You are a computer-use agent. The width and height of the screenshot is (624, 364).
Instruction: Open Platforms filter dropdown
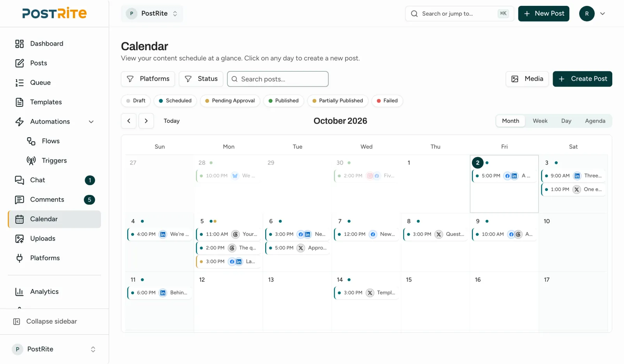pos(148,79)
